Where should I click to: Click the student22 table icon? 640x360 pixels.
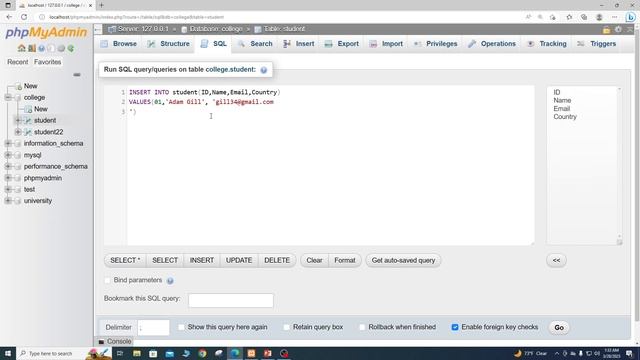pyautogui.click(x=28, y=132)
